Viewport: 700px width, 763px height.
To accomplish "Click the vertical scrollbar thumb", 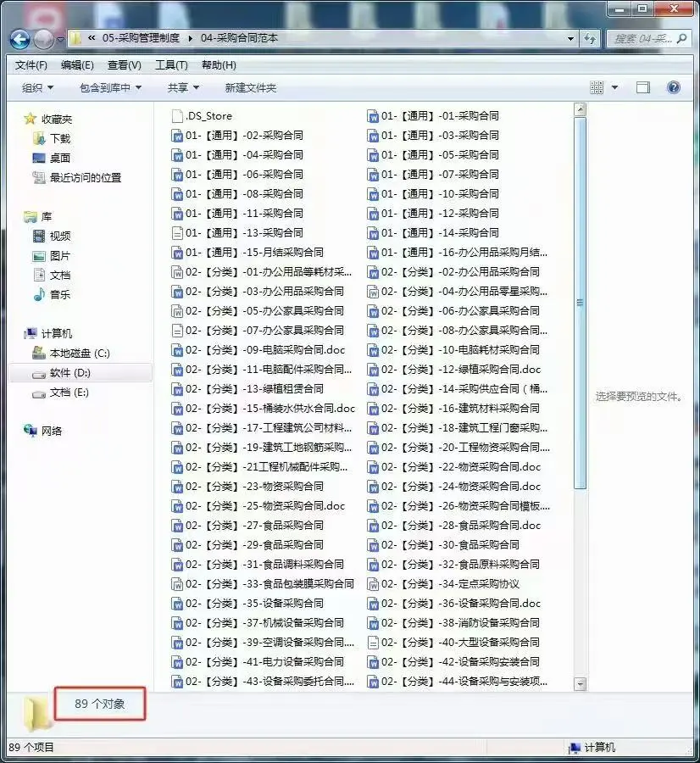I will [580, 303].
